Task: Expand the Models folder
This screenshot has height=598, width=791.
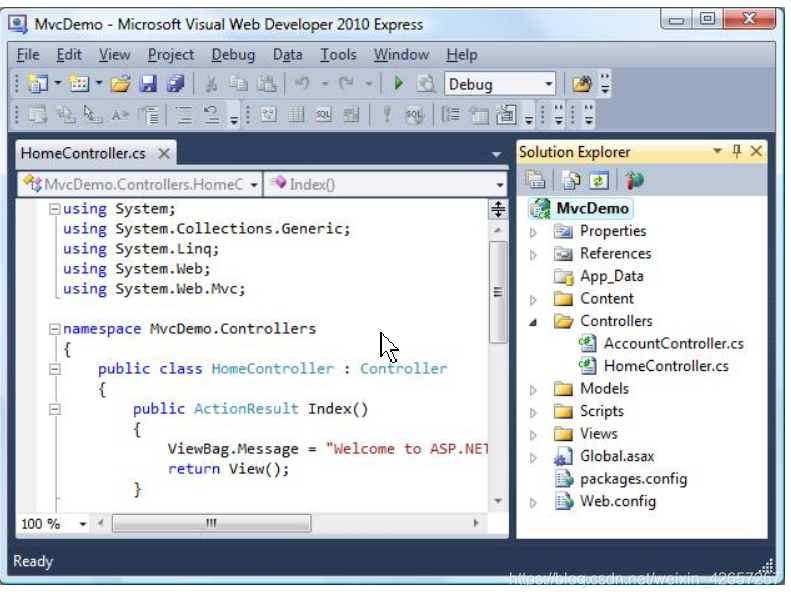Action: 533,390
